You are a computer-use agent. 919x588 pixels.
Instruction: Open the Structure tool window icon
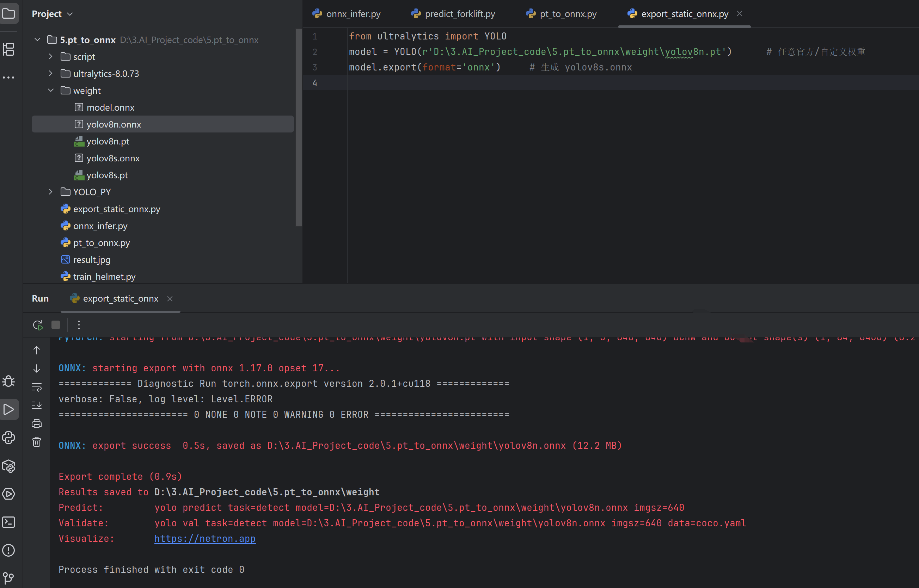click(x=8, y=49)
